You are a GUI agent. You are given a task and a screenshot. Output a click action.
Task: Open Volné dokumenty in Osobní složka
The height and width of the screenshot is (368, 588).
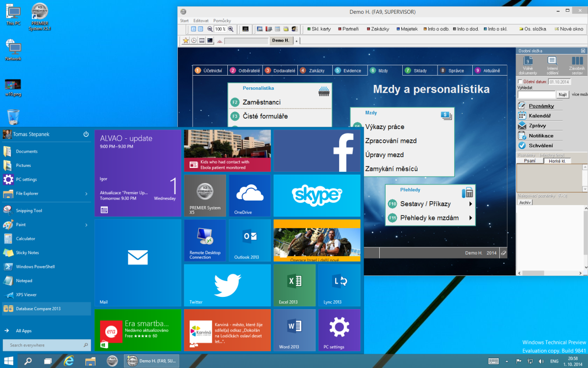[x=528, y=64]
